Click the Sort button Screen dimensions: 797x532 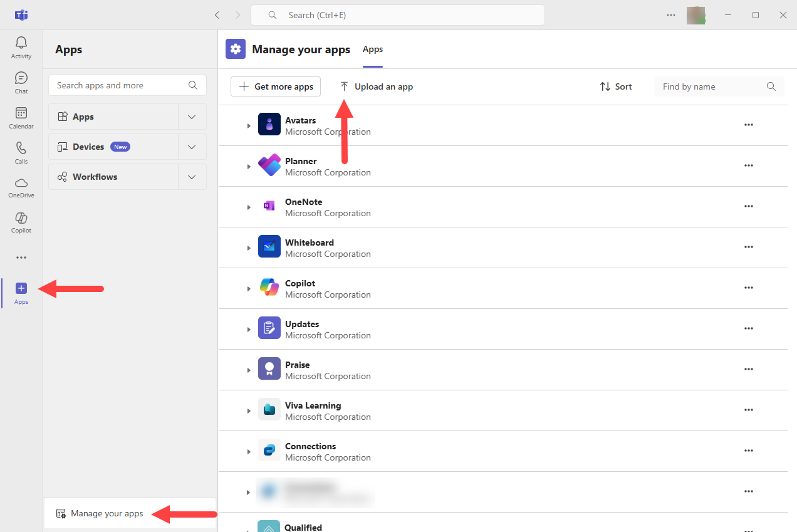click(616, 86)
